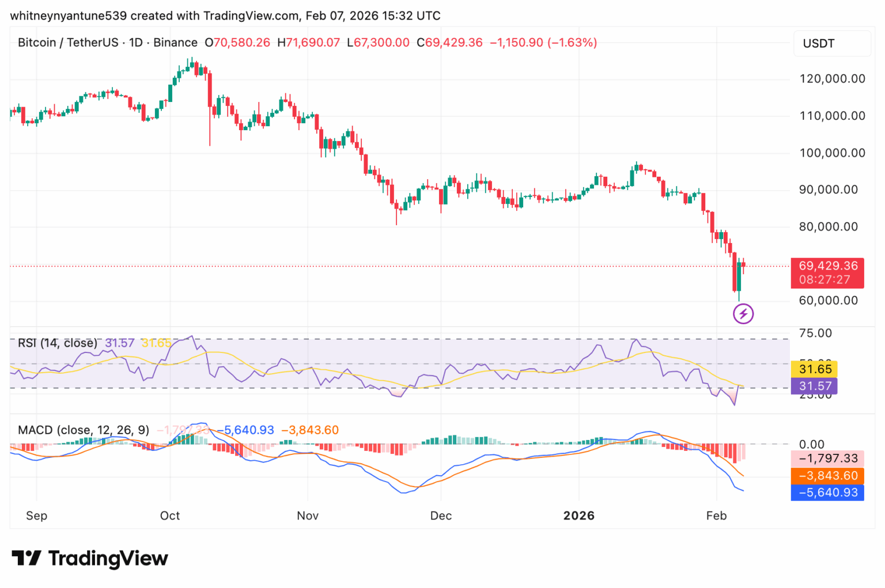Select the orange MACD signal badge −3,843.60
The width and height of the screenshot is (885, 588).
pyautogui.click(x=828, y=476)
